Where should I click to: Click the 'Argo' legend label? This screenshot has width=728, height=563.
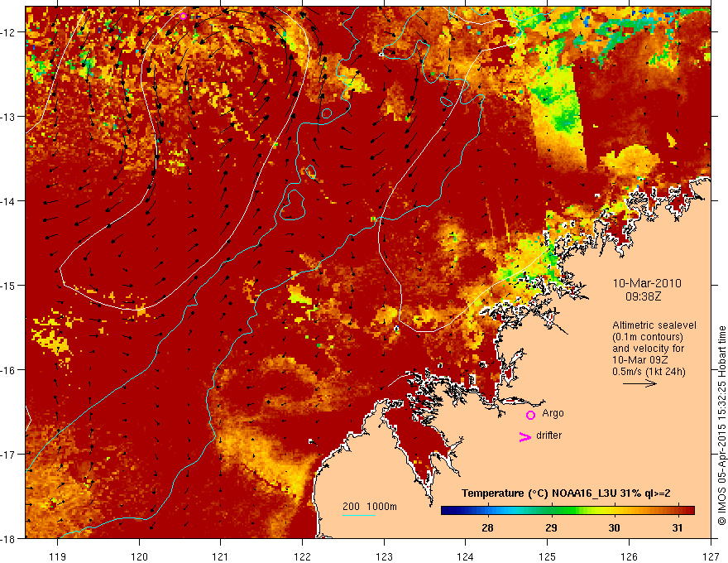coord(553,413)
